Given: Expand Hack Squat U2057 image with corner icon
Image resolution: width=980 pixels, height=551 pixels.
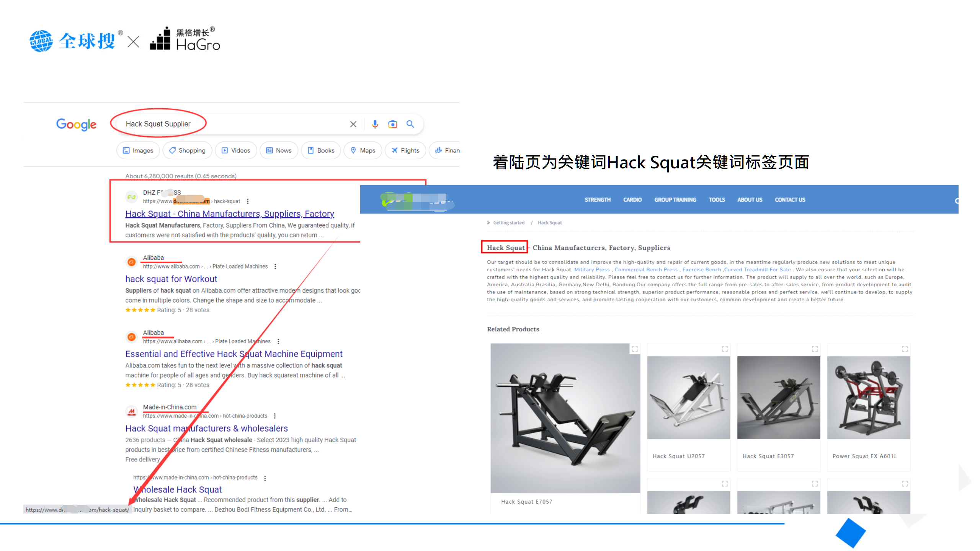Looking at the screenshot, I should coord(725,349).
